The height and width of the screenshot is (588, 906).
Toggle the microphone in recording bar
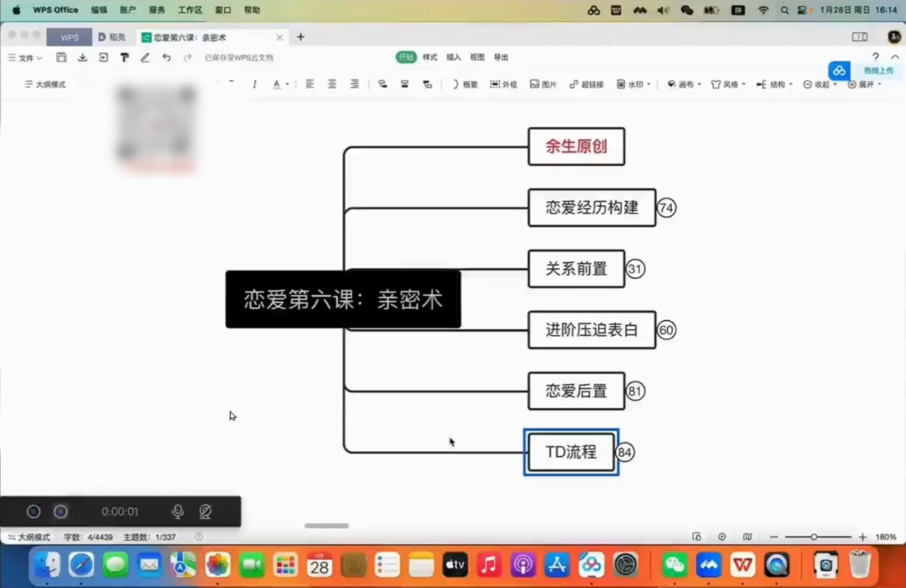pyautogui.click(x=178, y=512)
